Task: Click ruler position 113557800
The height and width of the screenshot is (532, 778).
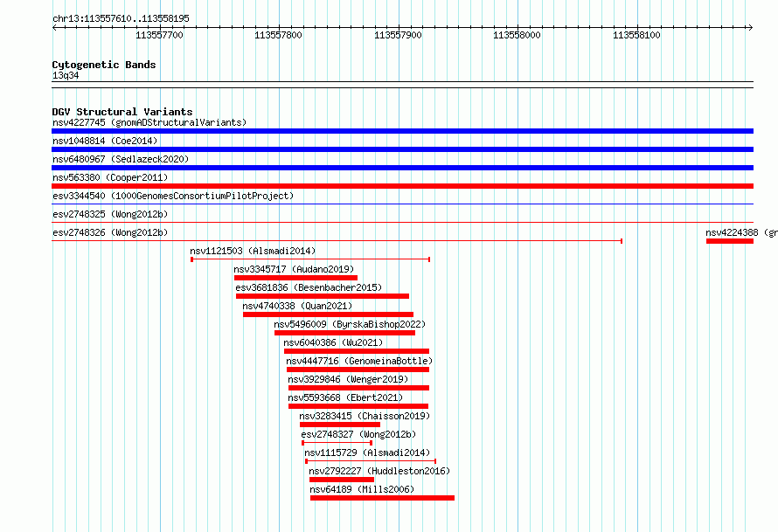Action: [278, 35]
